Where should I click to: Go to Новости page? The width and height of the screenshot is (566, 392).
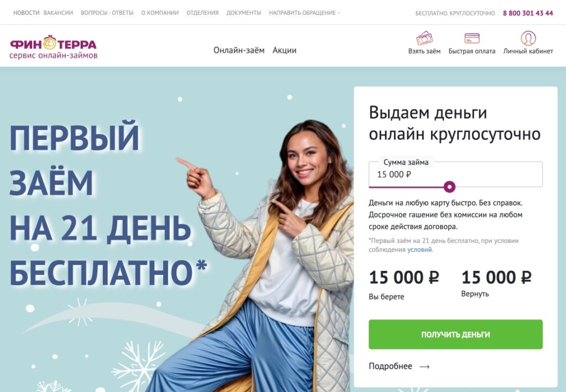27,13
